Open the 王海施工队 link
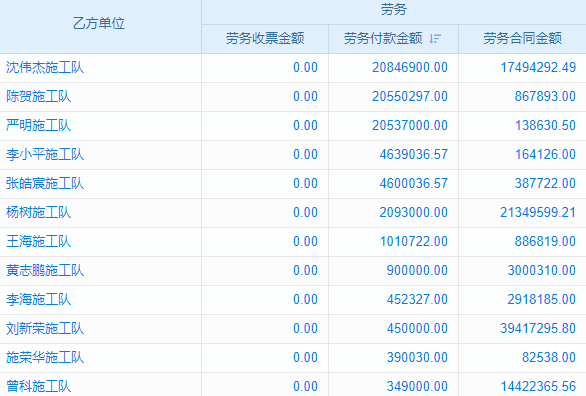586x396 pixels. point(38,242)
